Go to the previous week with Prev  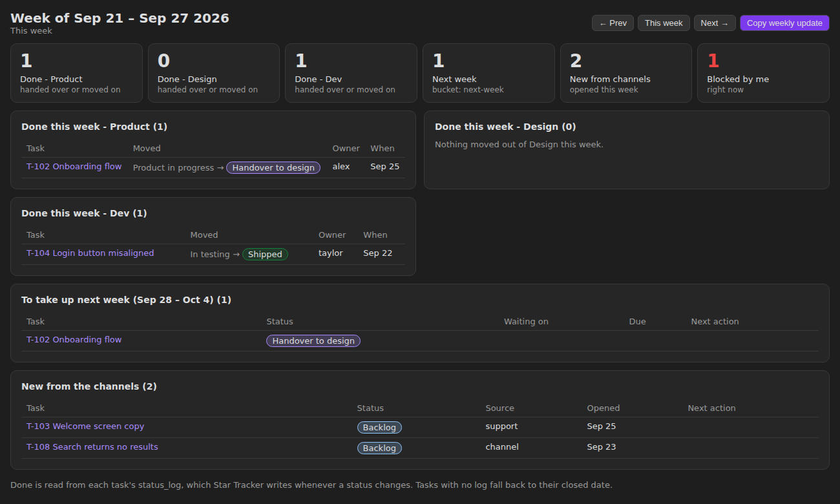click(x=613, y=23)
